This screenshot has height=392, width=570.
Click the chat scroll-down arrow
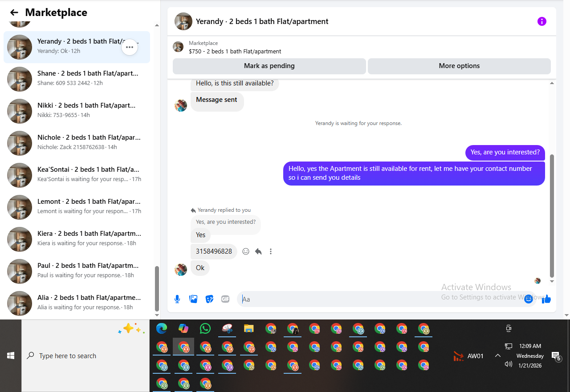click(552, 281)
